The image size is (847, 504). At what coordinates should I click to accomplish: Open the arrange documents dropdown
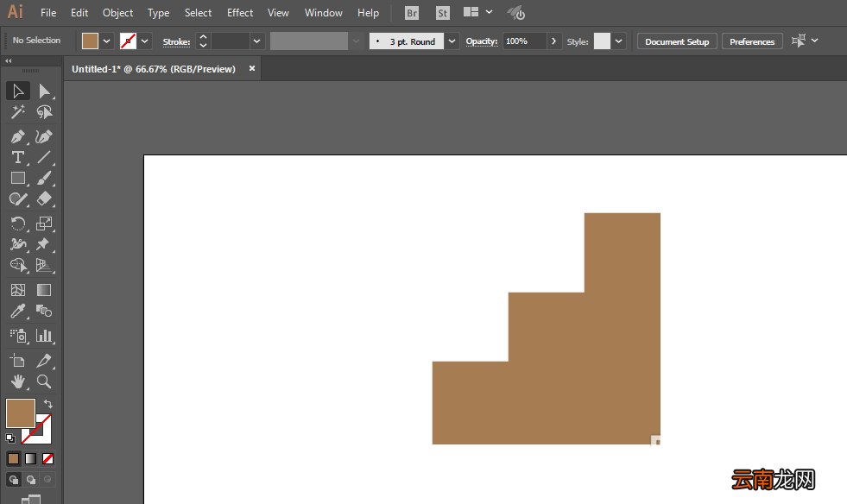point(489,12)
